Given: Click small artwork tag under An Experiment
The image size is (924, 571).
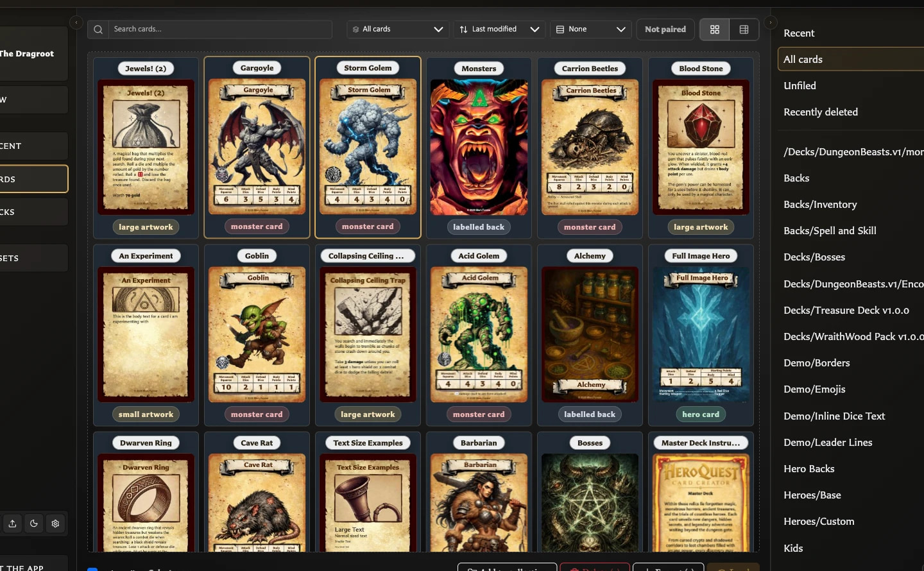Looking at the screenshot, I should tap(146, 414).
